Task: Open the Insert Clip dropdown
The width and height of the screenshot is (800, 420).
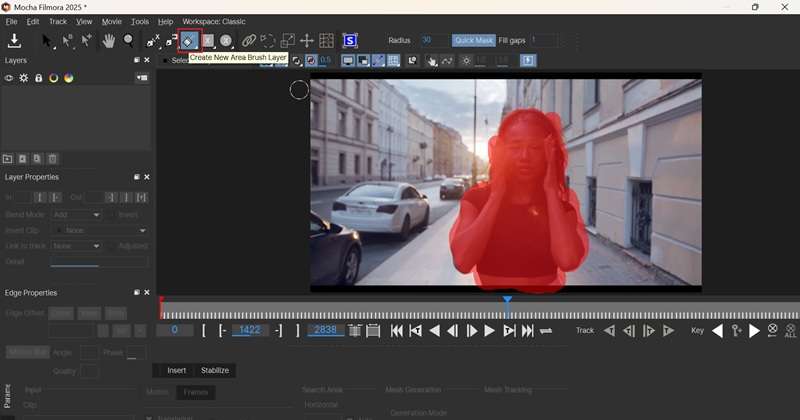Action: [x=100, y=231]
